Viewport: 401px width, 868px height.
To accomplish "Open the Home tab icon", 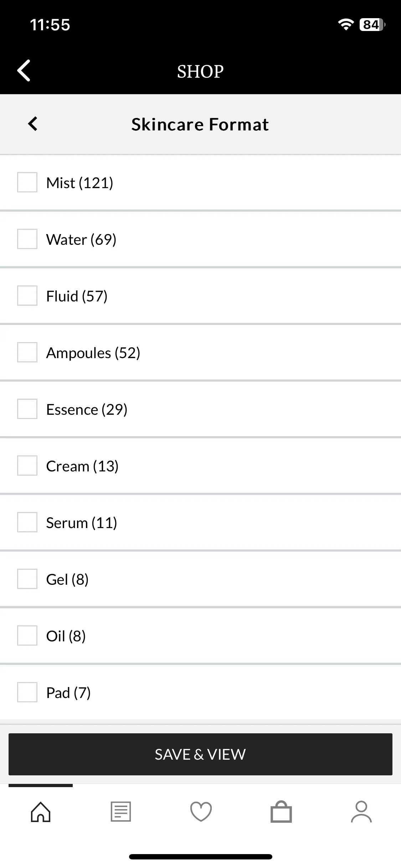I will coord(41,812).
